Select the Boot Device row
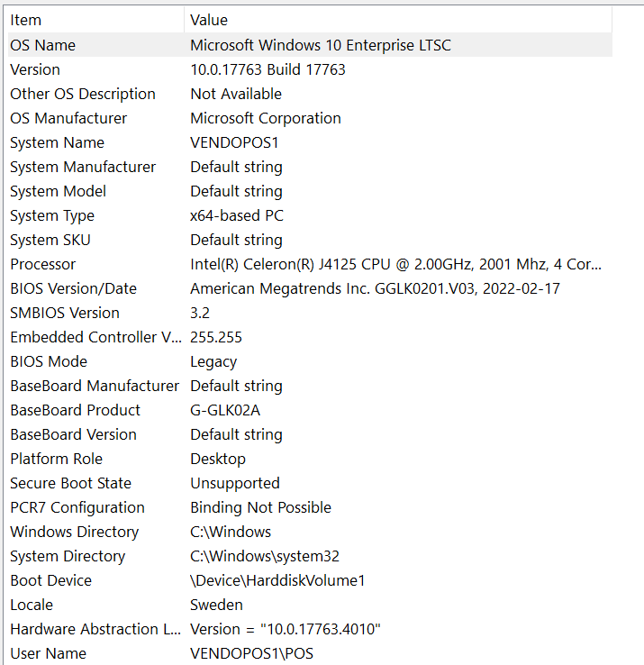Viewport: 644px width, 665px height. click(50, 580)
